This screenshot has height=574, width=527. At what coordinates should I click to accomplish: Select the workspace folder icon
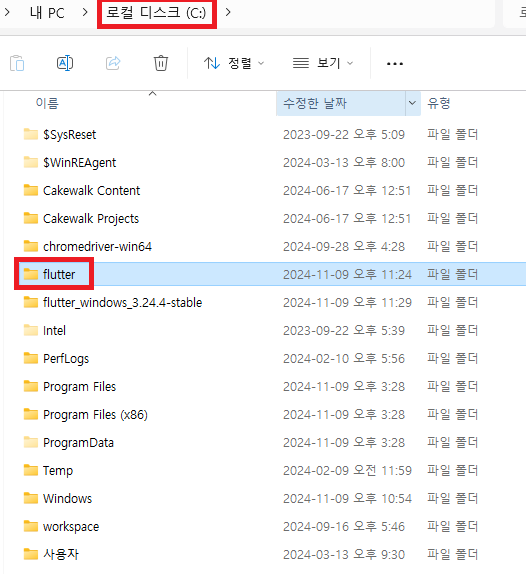click(x=31, y=526)
